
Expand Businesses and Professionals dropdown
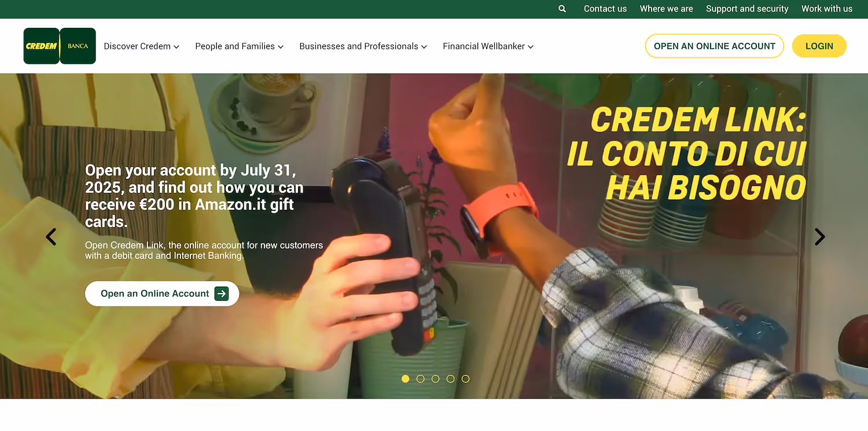point(363,46)
